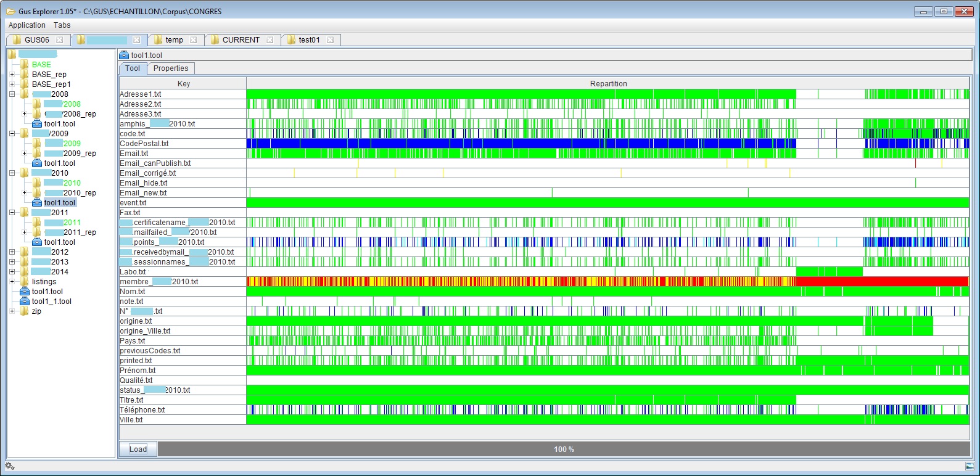Close the test01 tab

[331, 40]
